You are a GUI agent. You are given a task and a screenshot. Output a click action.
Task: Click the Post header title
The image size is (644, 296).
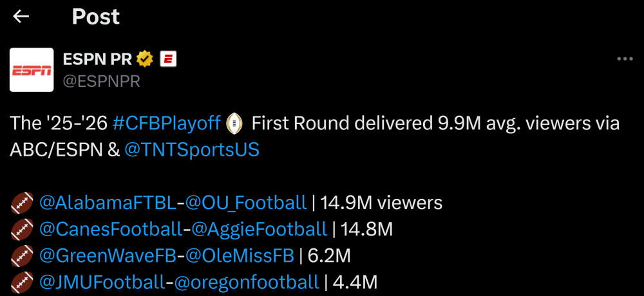click(x=96, y=17)
